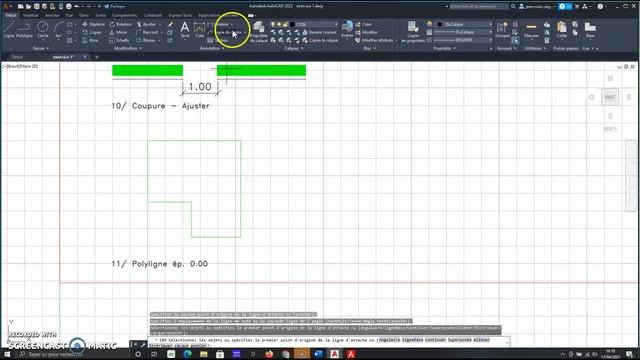This screenshot has width=640, height=360.
Task: Activate the Echelle (scale) tool
Action: 119,40
